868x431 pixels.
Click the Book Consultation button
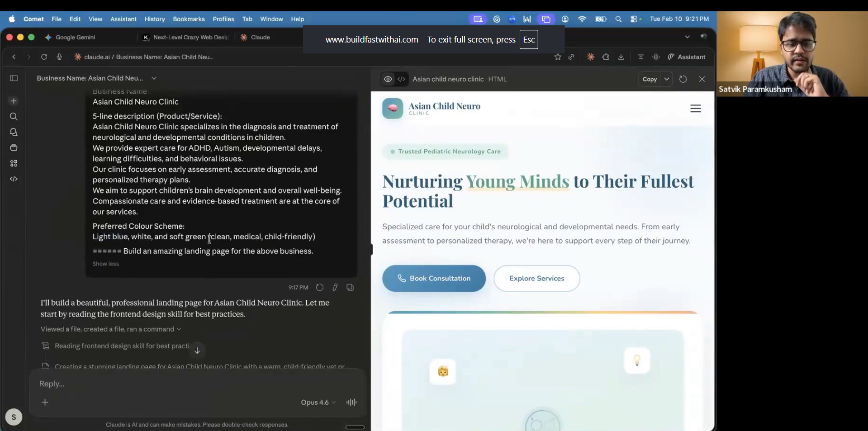click(434, 279)
